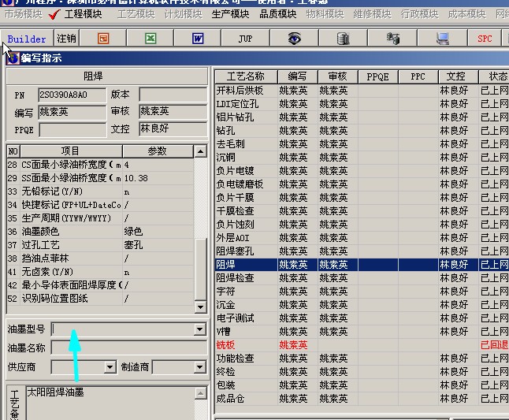Image resolution: width=509 pixels, height=420 pixels.
Task: Select the 外层AOI process row
Action: point(362,238)
